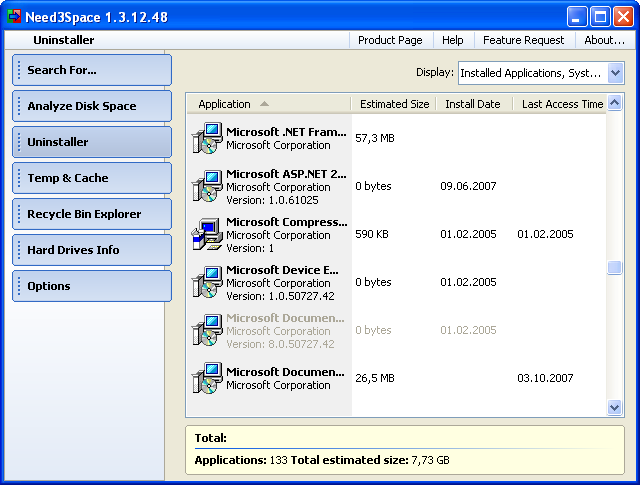
Task: Click the Microsoft Compress application icon
Action: click(x=207, y=234)
